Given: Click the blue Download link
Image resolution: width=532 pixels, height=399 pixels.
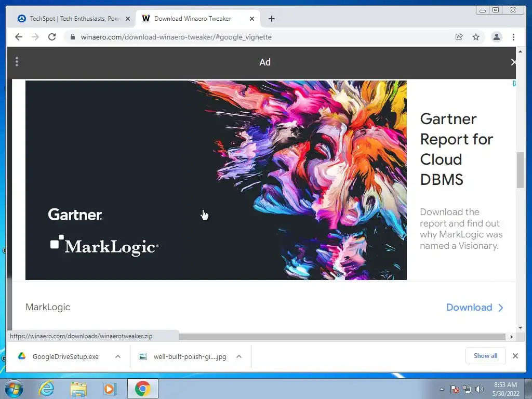Looking at the screenshot, I should [475, 308].
